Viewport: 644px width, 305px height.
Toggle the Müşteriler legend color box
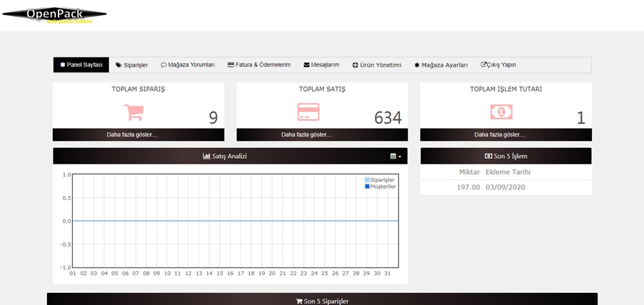367,186
